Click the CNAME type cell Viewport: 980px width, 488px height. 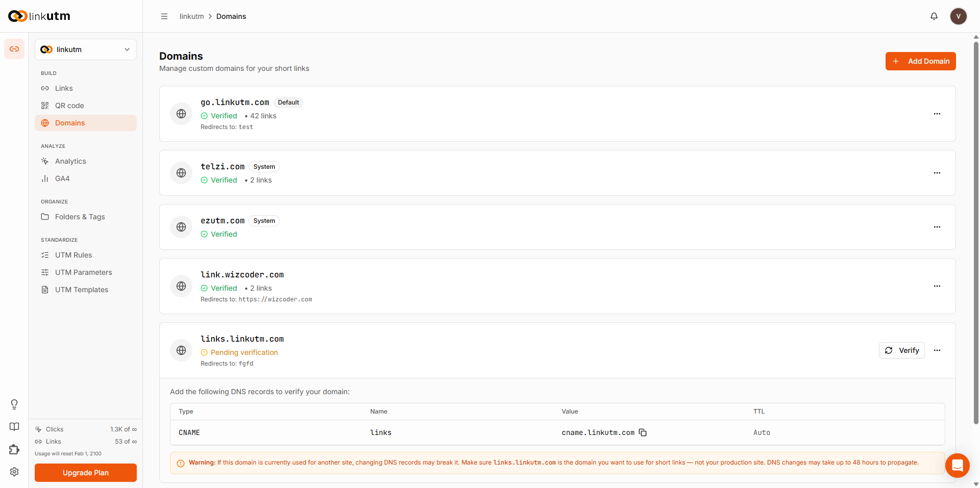tap(189, 432)
